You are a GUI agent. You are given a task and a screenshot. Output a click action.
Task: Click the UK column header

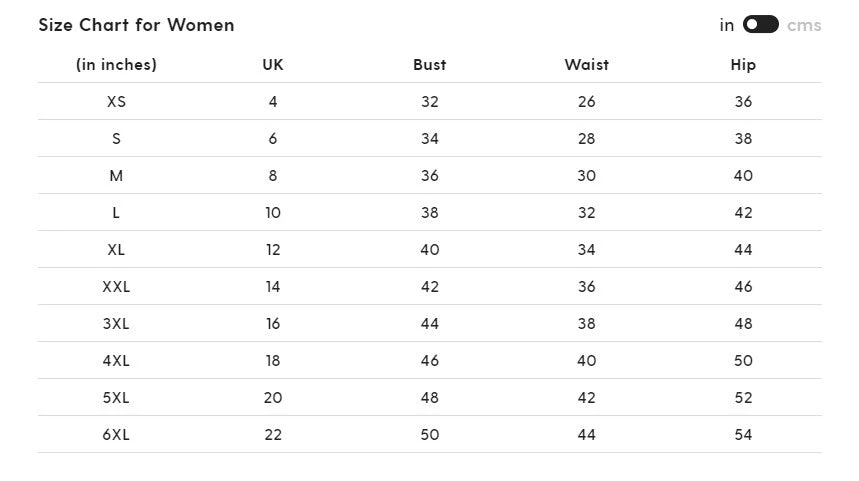pos(273,65)
